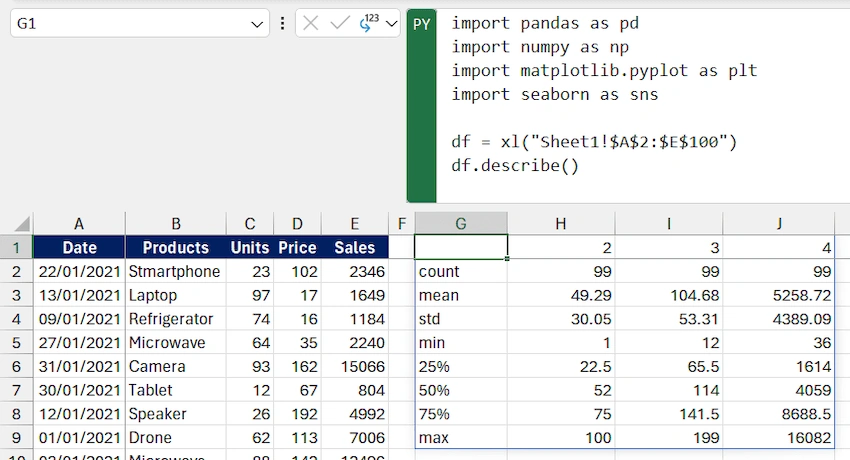
Task: Select column F header
Action: click(402, 224)
